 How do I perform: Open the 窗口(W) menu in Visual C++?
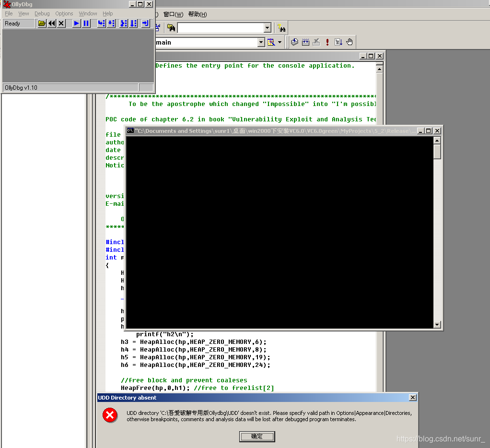point(173,14)
